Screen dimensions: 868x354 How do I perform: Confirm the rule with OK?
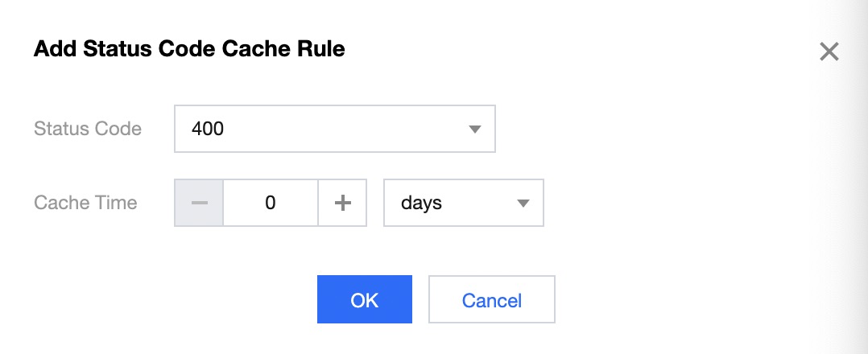(364, 299)
